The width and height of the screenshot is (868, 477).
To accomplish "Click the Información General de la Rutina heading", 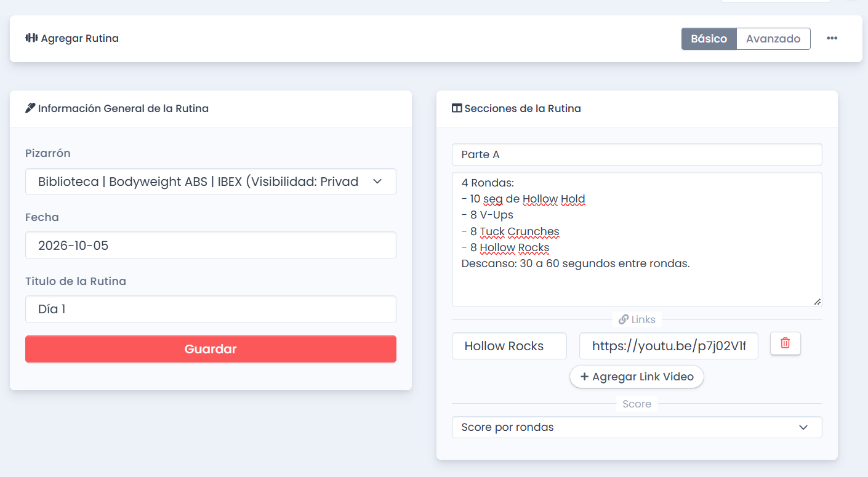I will [x=123, y=108].
